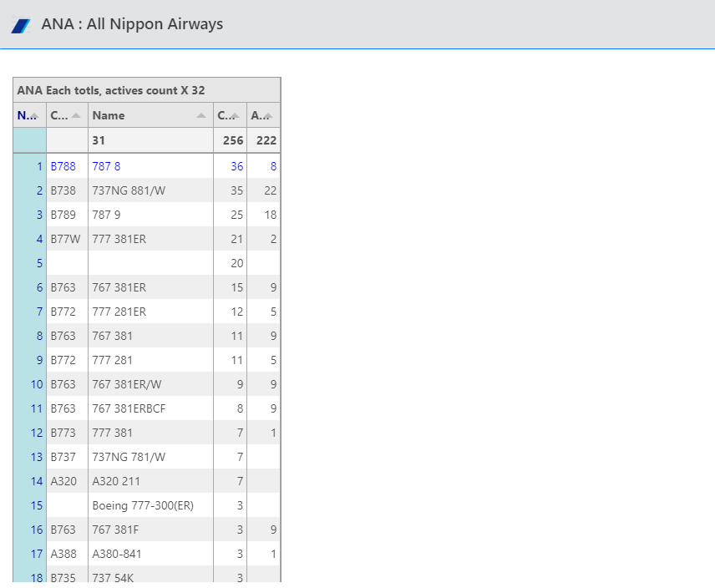
Task: Click the ANA : All Nippon Airways header
Action: click(x=130, y=24)
